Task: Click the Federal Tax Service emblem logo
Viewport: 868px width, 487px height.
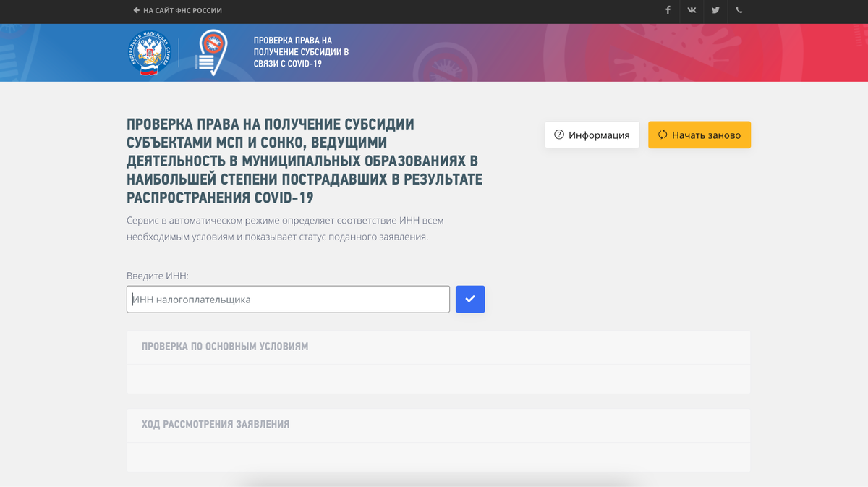Action: (x=150, y=54)
